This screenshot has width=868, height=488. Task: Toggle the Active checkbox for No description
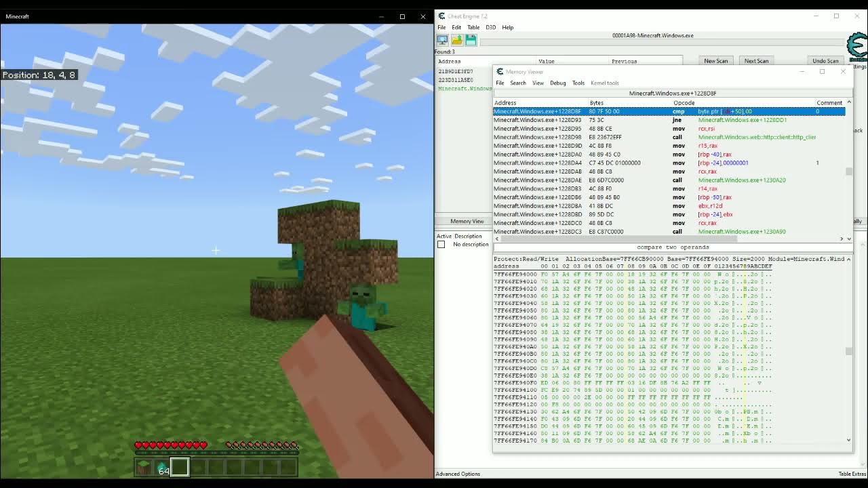tap(441, 244)
